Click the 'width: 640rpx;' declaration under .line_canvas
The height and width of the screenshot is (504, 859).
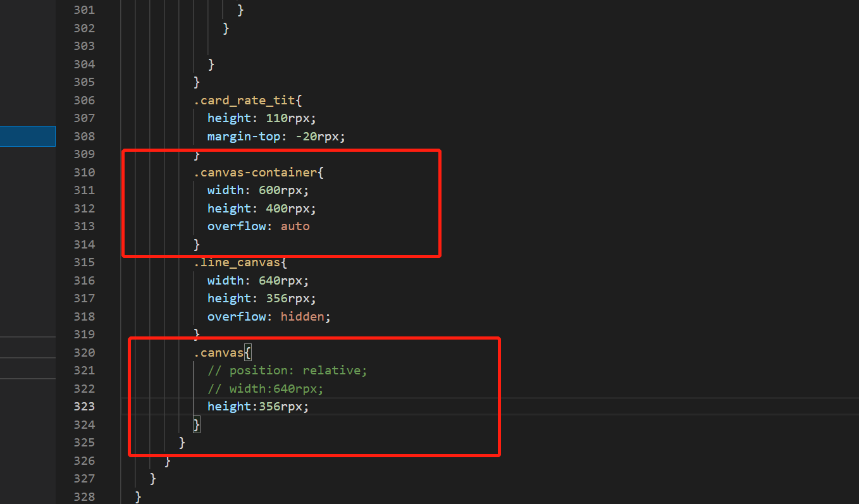(258, 280)
